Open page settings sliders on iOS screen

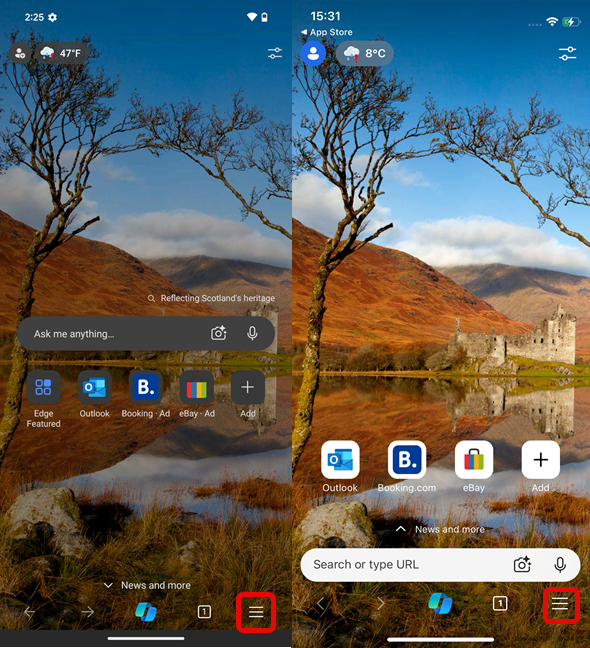pos(568,53)
